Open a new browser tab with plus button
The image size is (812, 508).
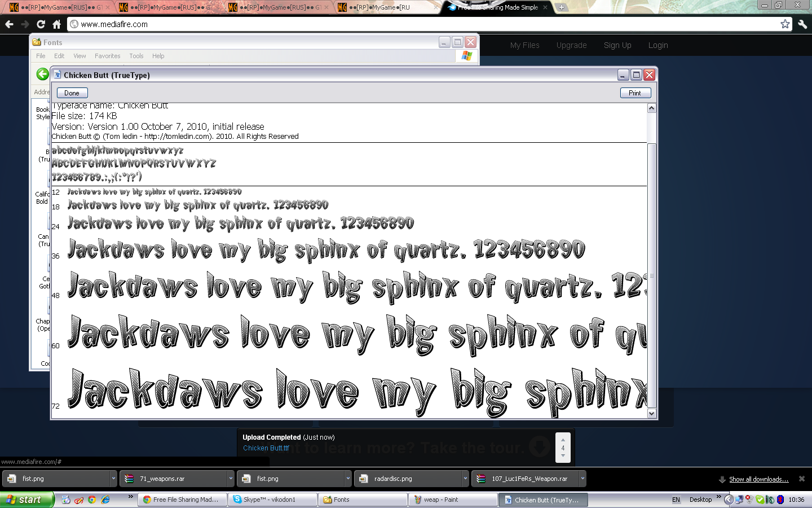561,7
